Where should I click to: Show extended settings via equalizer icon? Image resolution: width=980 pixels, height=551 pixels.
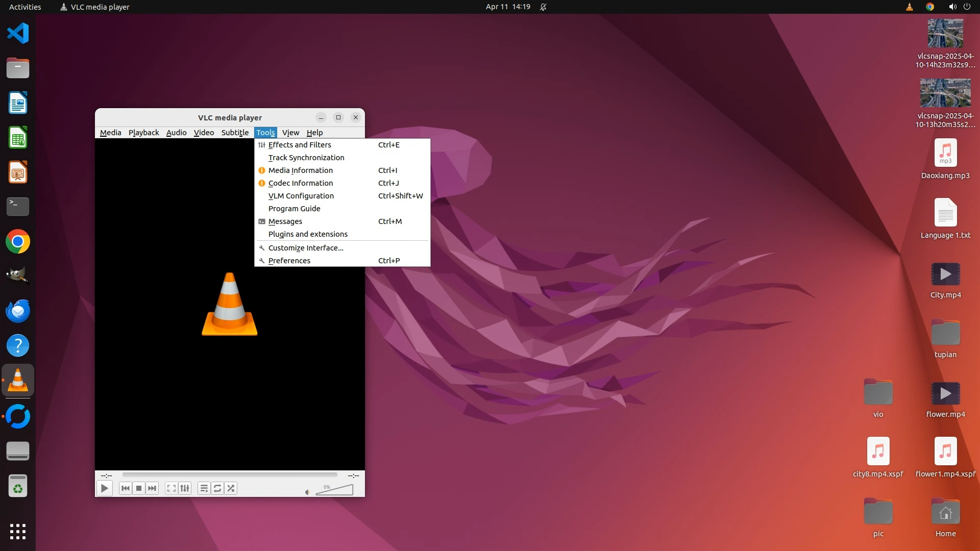(x=185, y=488)
